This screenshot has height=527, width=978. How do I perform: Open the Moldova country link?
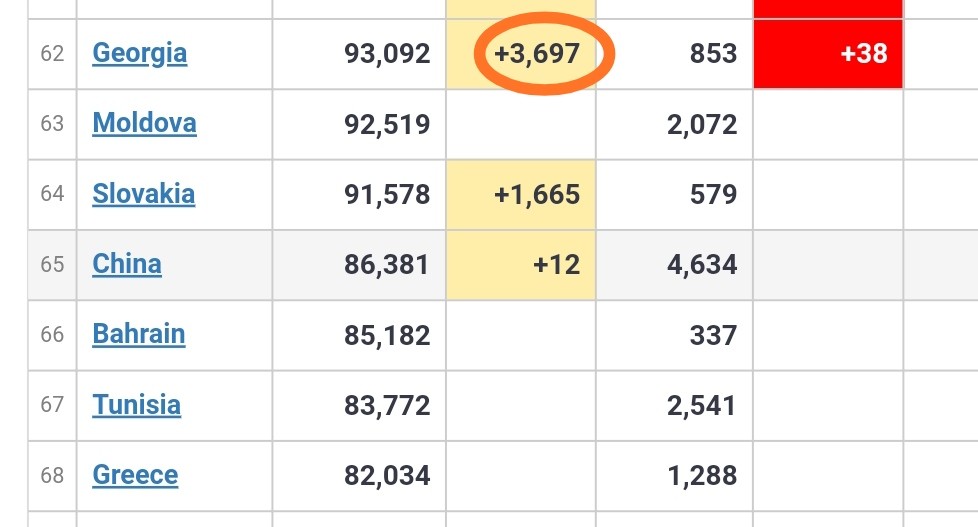click(x=144, y=123)
